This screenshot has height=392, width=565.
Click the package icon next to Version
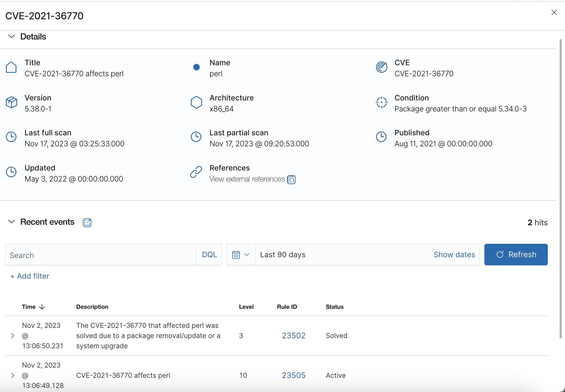pos(11,102)
